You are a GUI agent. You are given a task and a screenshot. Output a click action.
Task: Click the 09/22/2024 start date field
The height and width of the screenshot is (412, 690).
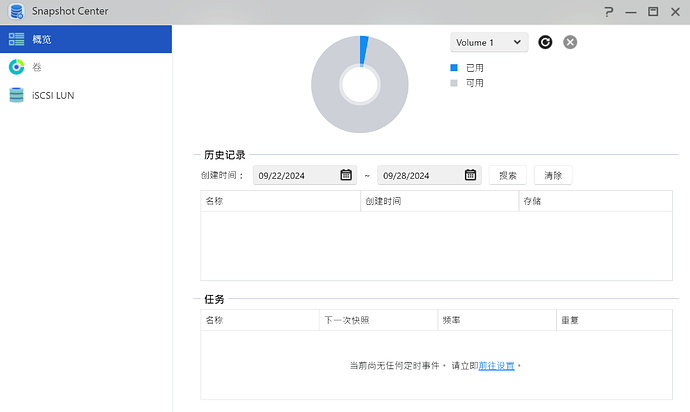pos(295,175)
